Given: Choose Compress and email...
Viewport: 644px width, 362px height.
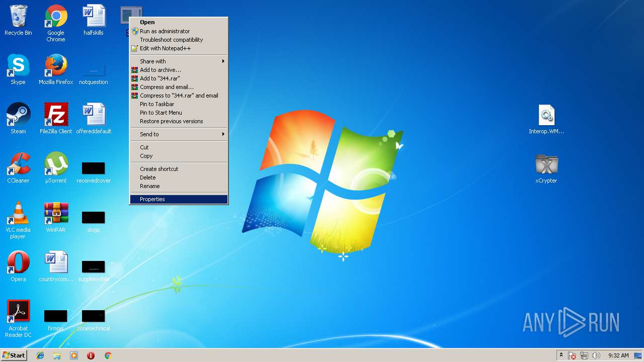Looking at the screenshot, I should pyautogui.click(x=179, y=87).
